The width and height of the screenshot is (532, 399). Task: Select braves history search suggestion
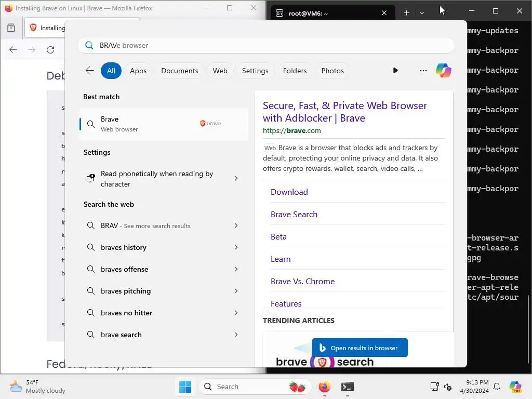coord(124,247)
